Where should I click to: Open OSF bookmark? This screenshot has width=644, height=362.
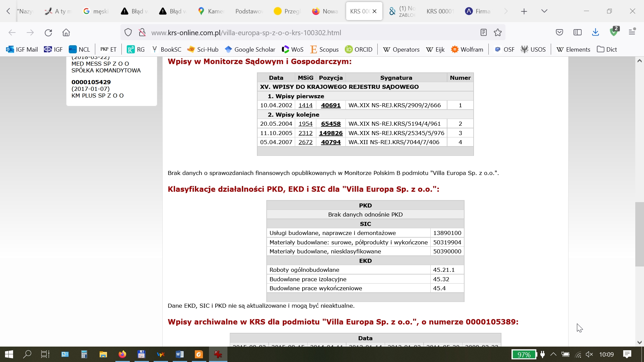pos(504,50)
